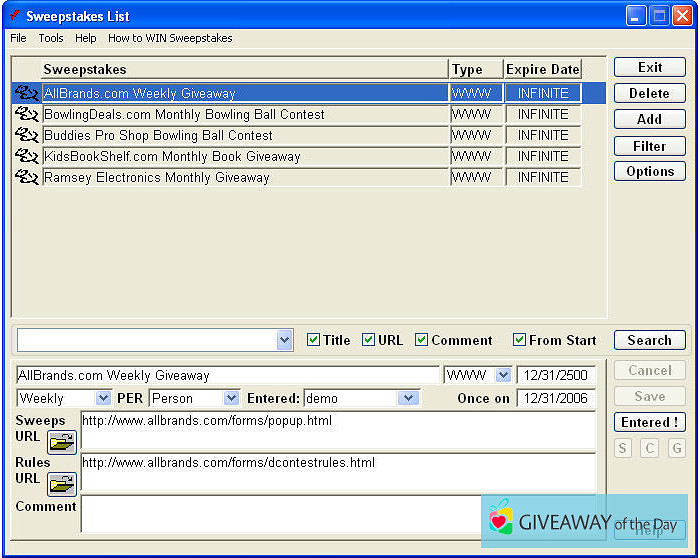Click the icon next to KidsBookShelf.com giveaway
This screenshot has height=558, width=700.
[x=26, y=156]
